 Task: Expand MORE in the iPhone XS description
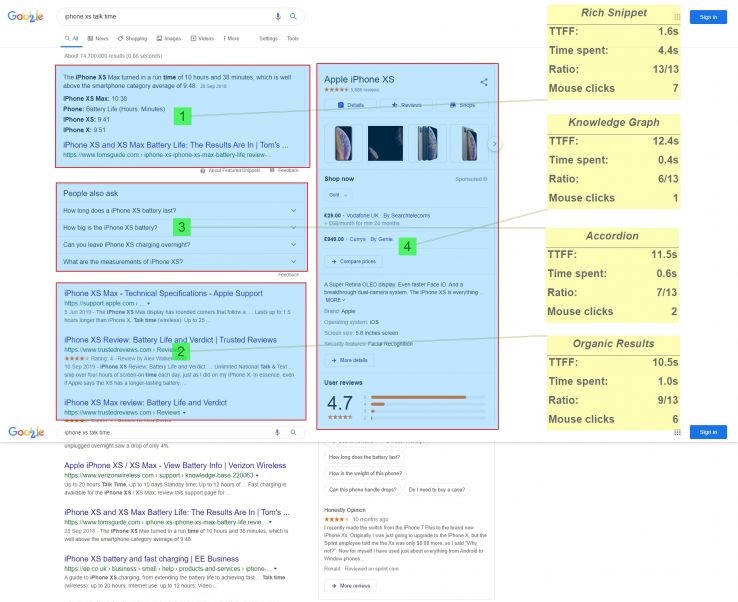335,300
